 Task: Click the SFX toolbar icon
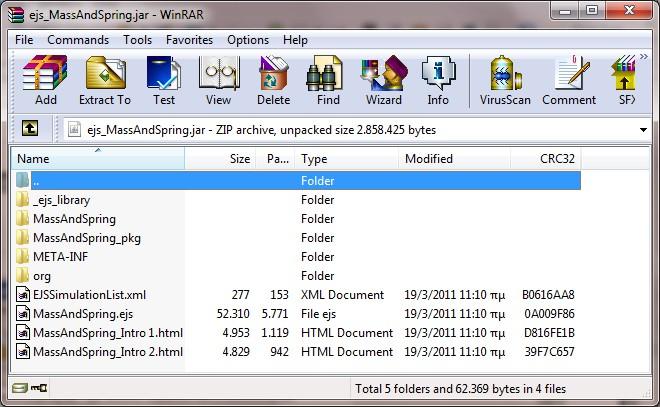(625, 80)
